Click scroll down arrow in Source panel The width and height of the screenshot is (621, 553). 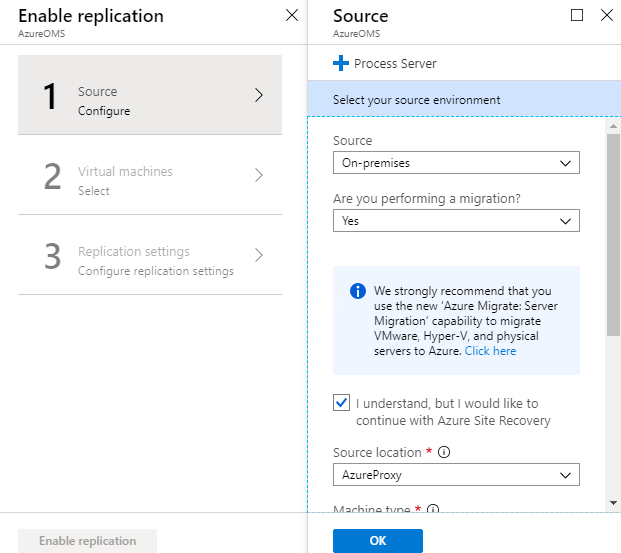pos(613,503)
